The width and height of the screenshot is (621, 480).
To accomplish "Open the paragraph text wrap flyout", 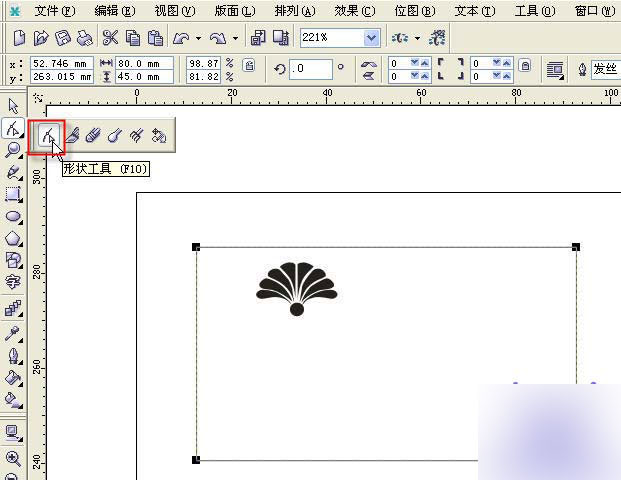I will (x=555, y=70).
